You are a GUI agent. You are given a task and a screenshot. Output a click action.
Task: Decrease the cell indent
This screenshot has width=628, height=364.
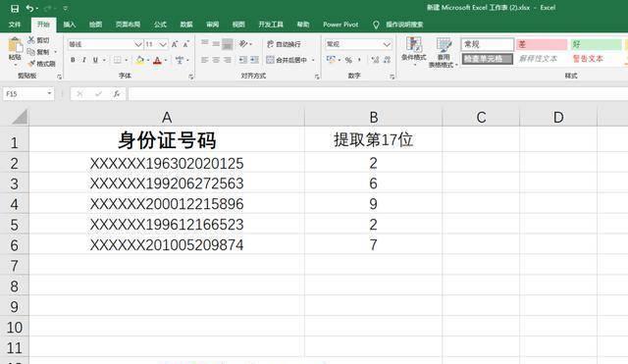(x=243, y=60)
